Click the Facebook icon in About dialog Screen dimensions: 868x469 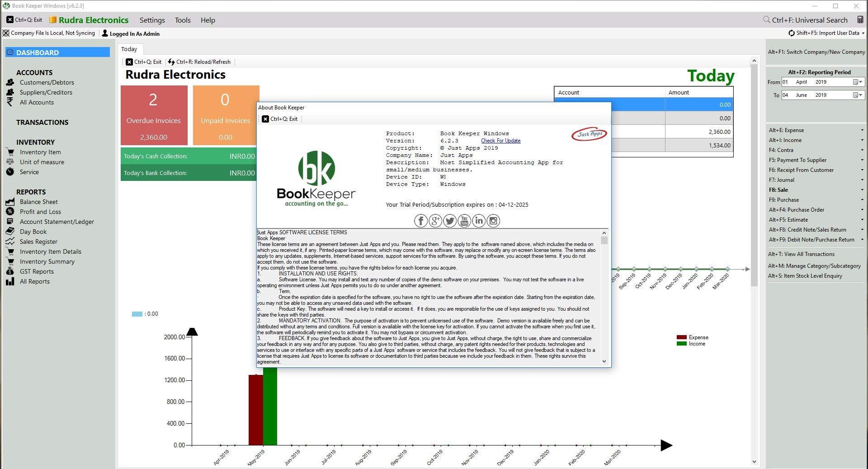[x=421, y=221]
